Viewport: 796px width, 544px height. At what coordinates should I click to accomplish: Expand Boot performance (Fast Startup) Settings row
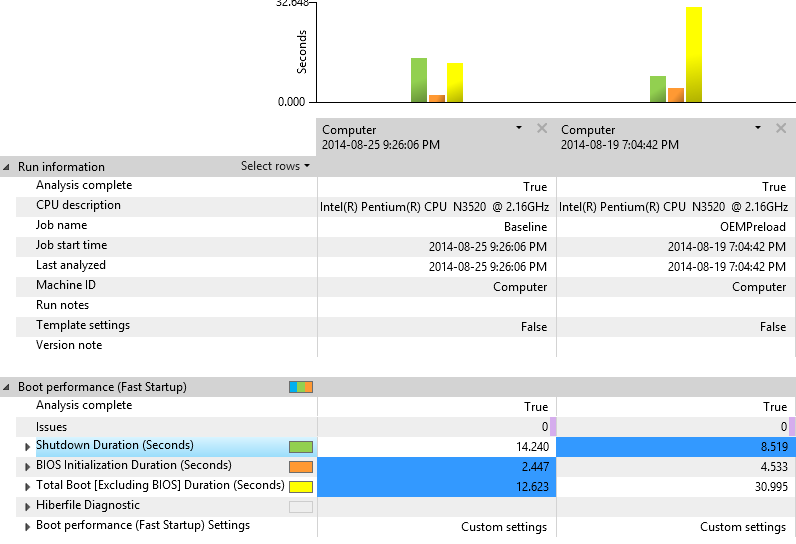[28, 526]
